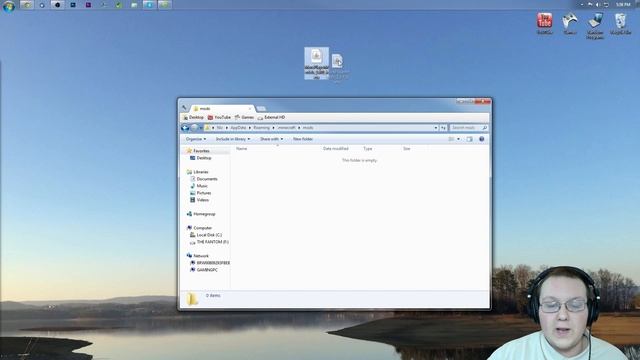This screenshot has height=360, width=640.
Task: Open a new tab in Explorer
Action: 261,109
